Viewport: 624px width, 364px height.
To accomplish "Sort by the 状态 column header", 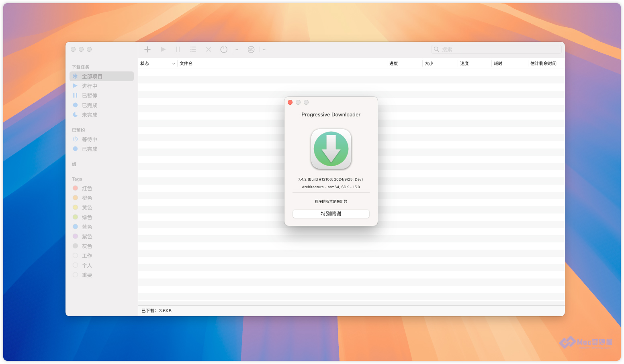I will (x=158, y=63).
